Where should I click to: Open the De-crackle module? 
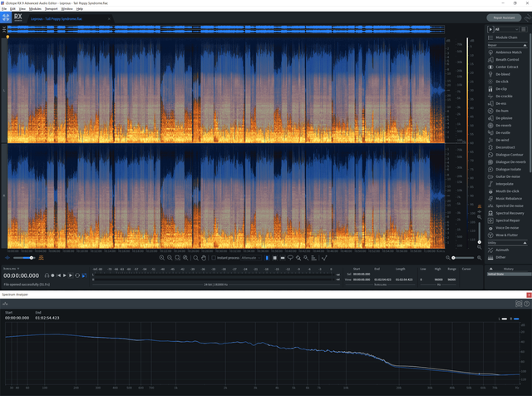pyautogui.click(x=500, y=97)
